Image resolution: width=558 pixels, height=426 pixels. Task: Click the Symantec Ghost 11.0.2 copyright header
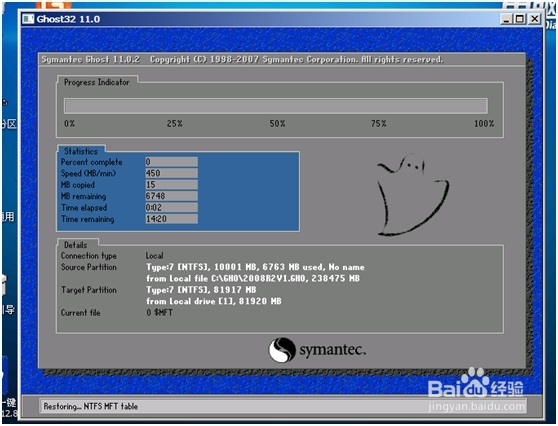(242, 59)
